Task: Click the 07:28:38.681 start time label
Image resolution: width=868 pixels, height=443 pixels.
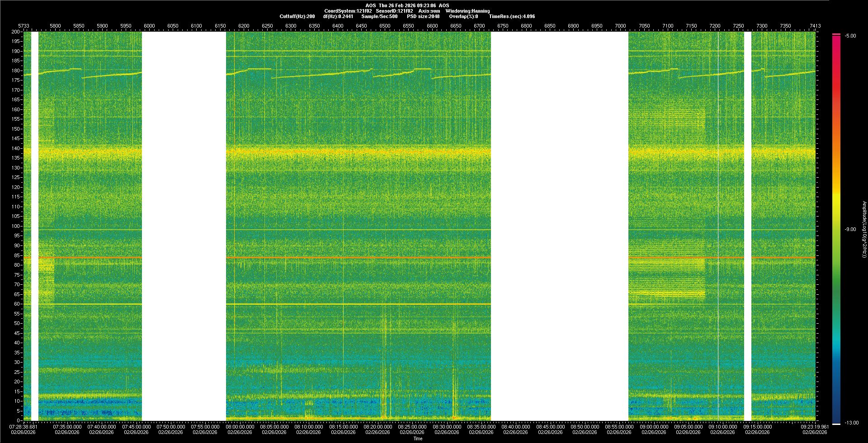Action: (24, 426)
